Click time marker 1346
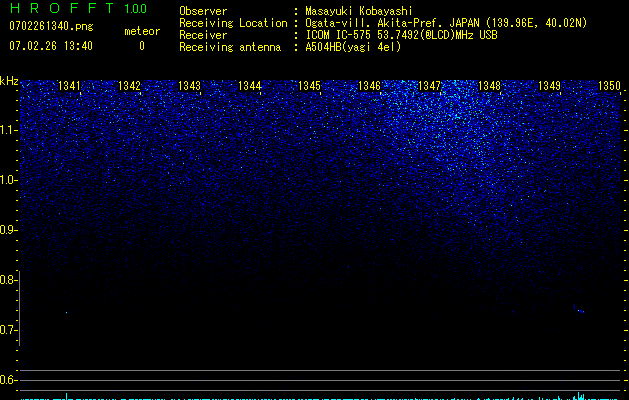The image size is (629, 400). coord(369,85)
